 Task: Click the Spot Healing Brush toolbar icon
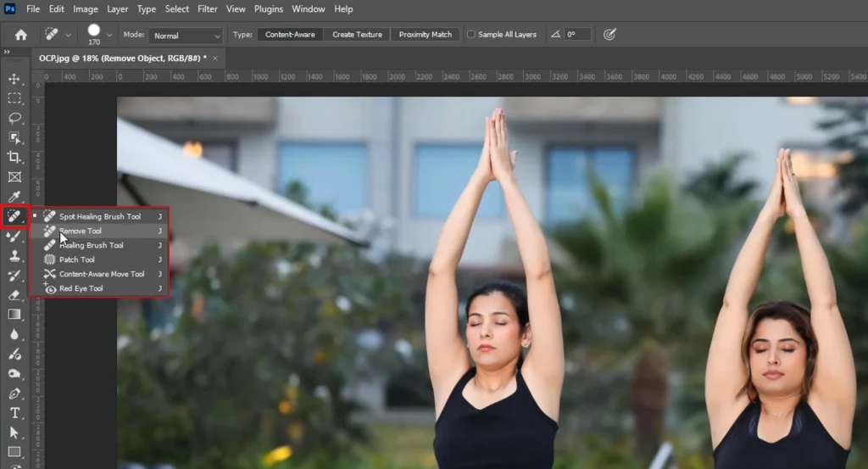pyautogui.click(x=14, y=216)
